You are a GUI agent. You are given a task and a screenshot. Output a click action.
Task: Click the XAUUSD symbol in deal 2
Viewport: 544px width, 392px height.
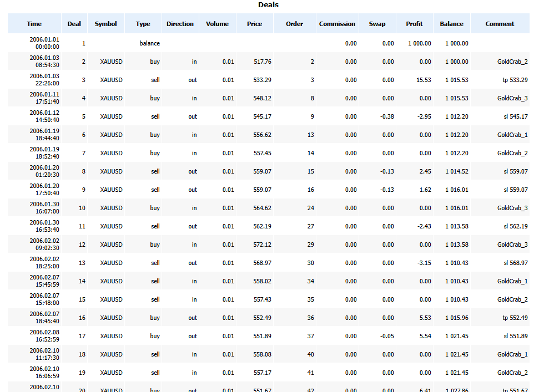click(110, 62)
